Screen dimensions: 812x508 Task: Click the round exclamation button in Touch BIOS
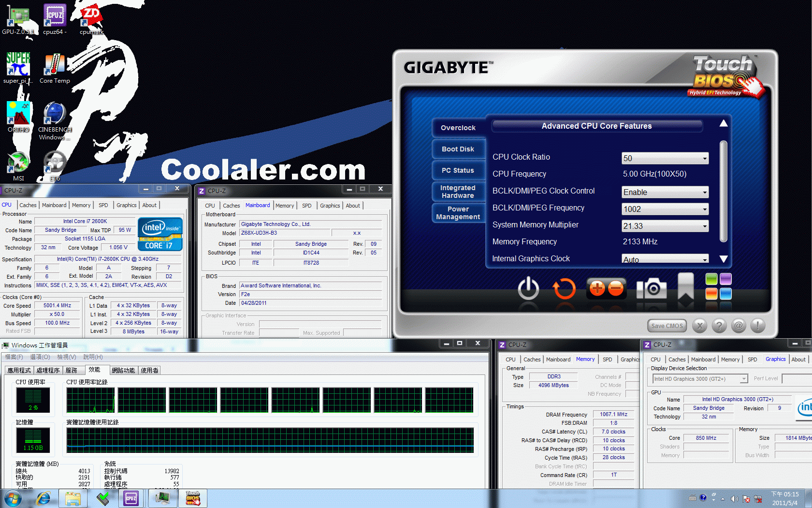758,326
